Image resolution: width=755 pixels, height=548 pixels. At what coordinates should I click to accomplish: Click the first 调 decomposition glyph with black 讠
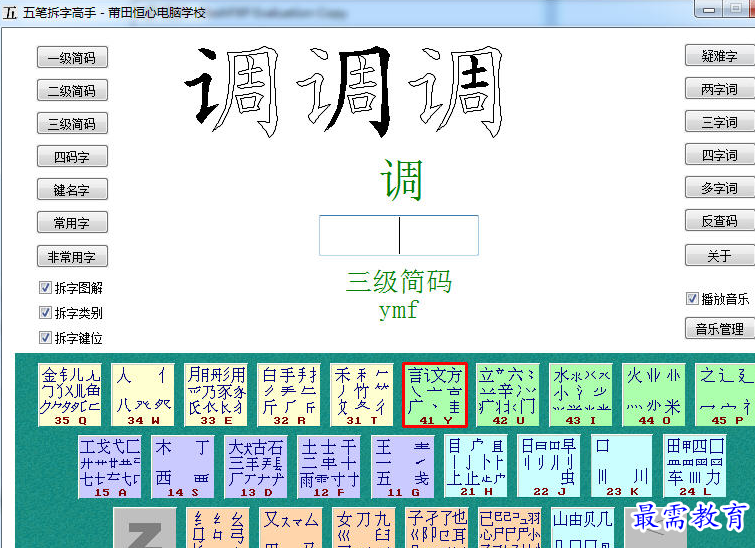pos(233,91)
